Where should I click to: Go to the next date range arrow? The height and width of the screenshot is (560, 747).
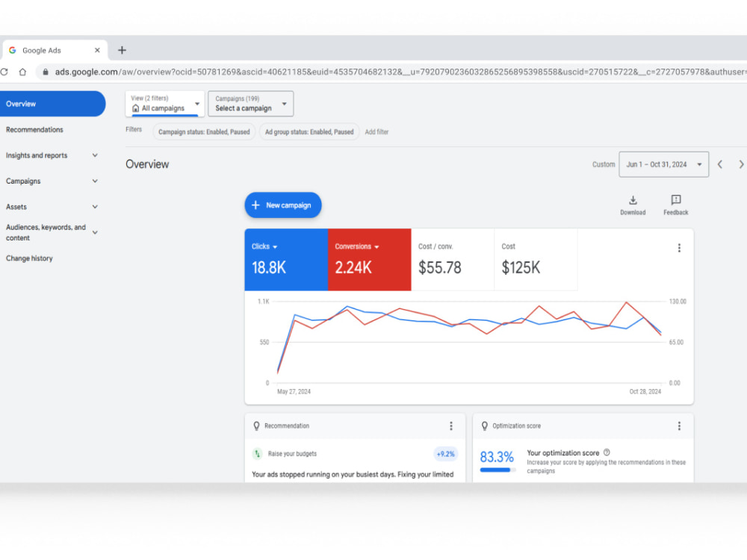pos(741,164)
